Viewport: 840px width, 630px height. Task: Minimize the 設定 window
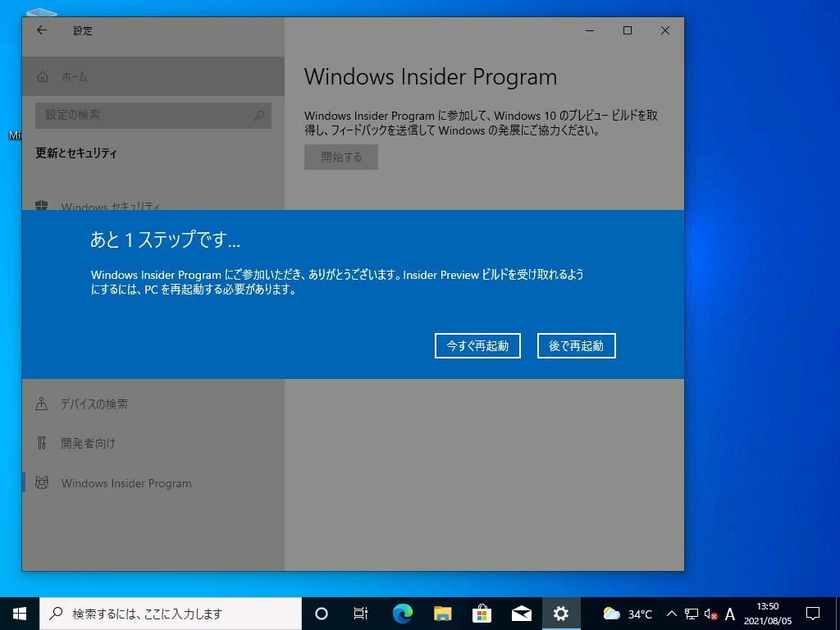[x=590, y=30]
